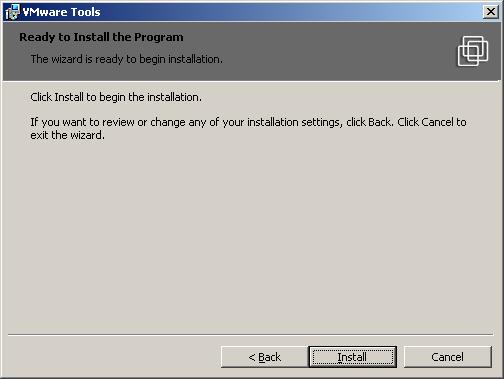Go back using the < Back button
Viewport: 504px width, 379px height.
[264, 357]
